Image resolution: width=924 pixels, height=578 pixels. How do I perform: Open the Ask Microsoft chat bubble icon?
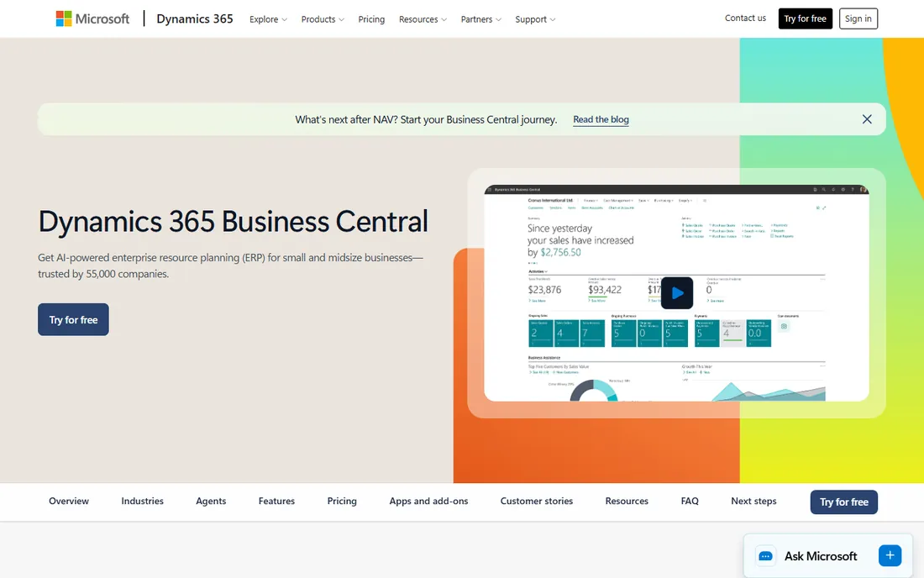(x=765, y=556)
